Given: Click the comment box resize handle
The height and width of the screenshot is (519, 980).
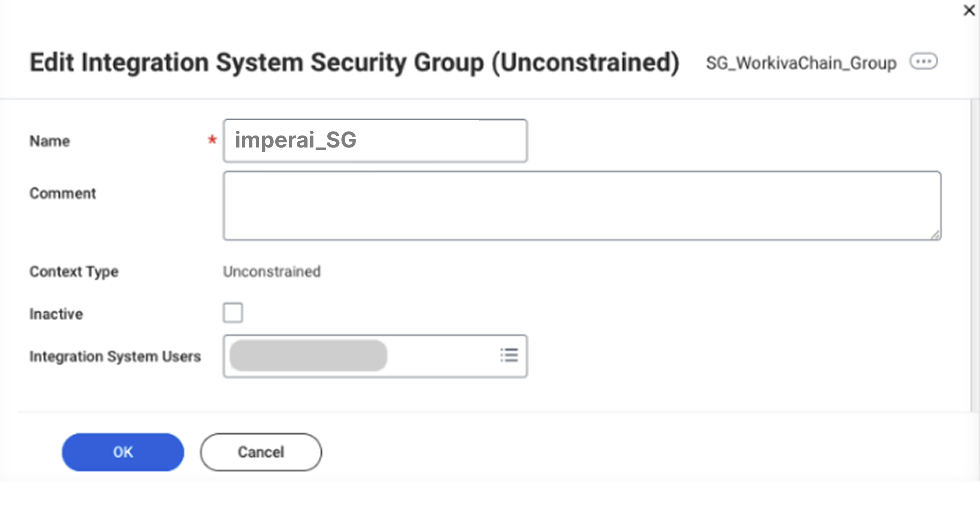Looking at the screenshot, I should tap(936, 235).
